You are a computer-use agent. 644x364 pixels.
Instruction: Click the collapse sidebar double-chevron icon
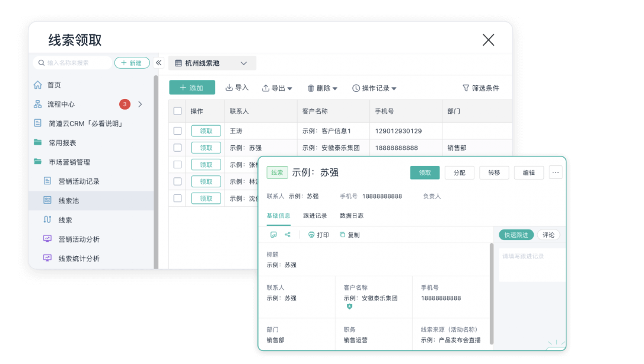point(158,63)
